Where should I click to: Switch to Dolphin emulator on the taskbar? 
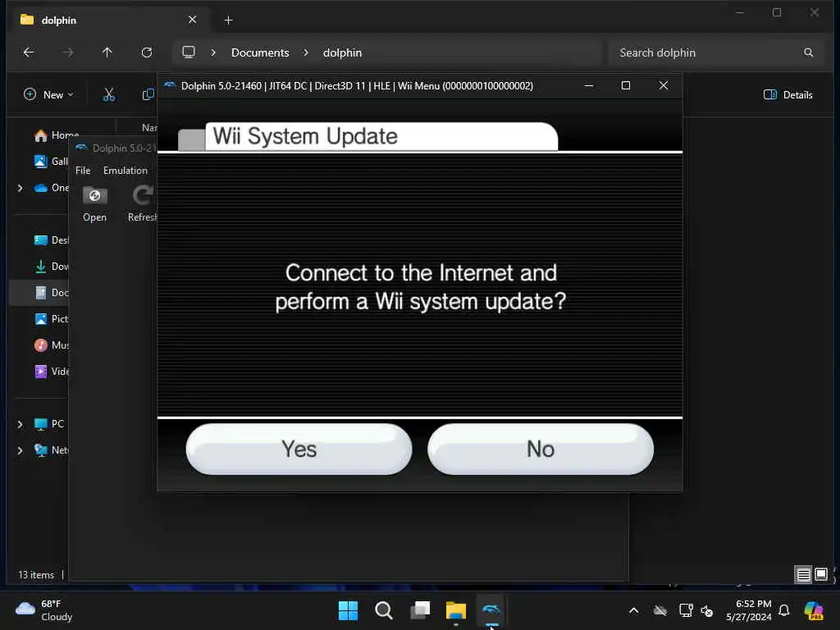491,610
